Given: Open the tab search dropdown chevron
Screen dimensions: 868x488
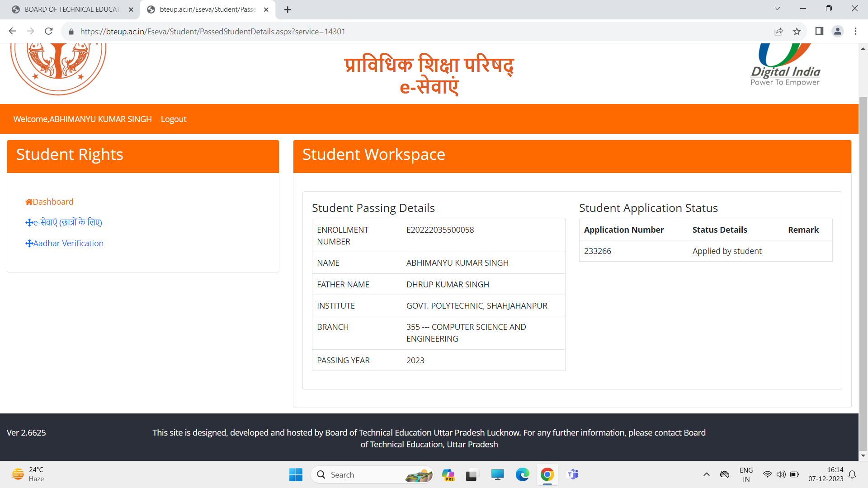Looking at the screenshot, I should pos(777,9).
